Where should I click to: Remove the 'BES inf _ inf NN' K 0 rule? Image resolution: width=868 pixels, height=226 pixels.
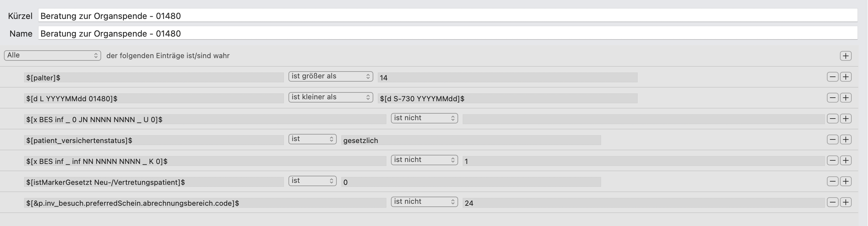point(832,161)
